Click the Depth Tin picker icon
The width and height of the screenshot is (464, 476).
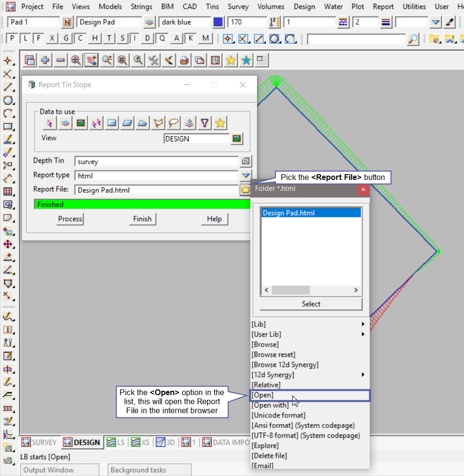pos(245,161)
